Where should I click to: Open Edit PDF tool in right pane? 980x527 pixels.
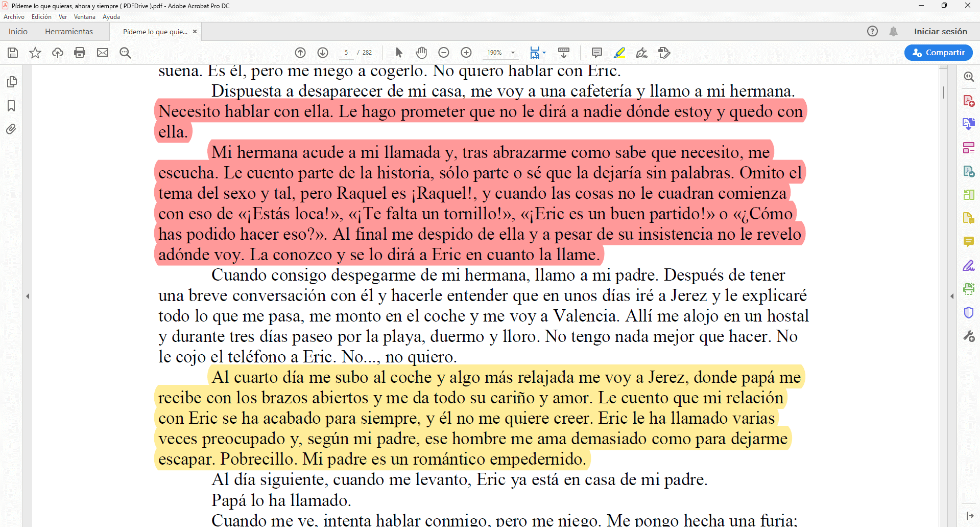click(969, 148)
